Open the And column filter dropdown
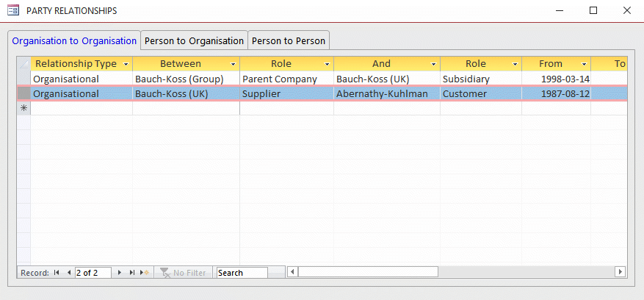This screenshot has width=644, height=300. tap(433, 64)
